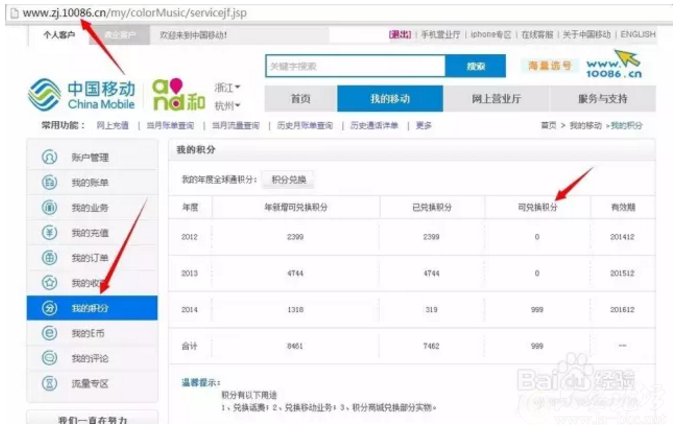The width and height of the screenshot is (676, 437).
Task: Focus the 关键字搜索 input field
Action: coord(354,67)
